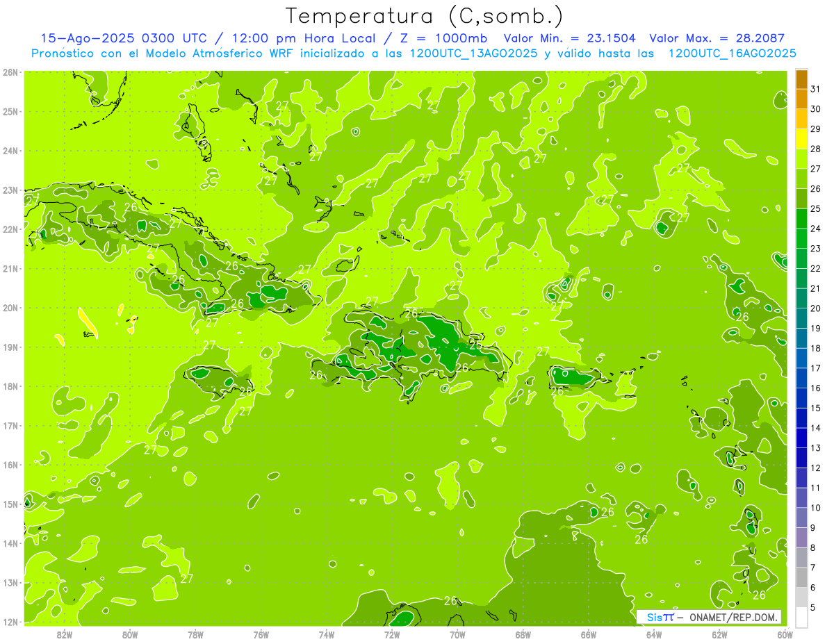The image size is (834, 644).
Task: Click the "62W" longitude axis label
Action: [719, 635]
